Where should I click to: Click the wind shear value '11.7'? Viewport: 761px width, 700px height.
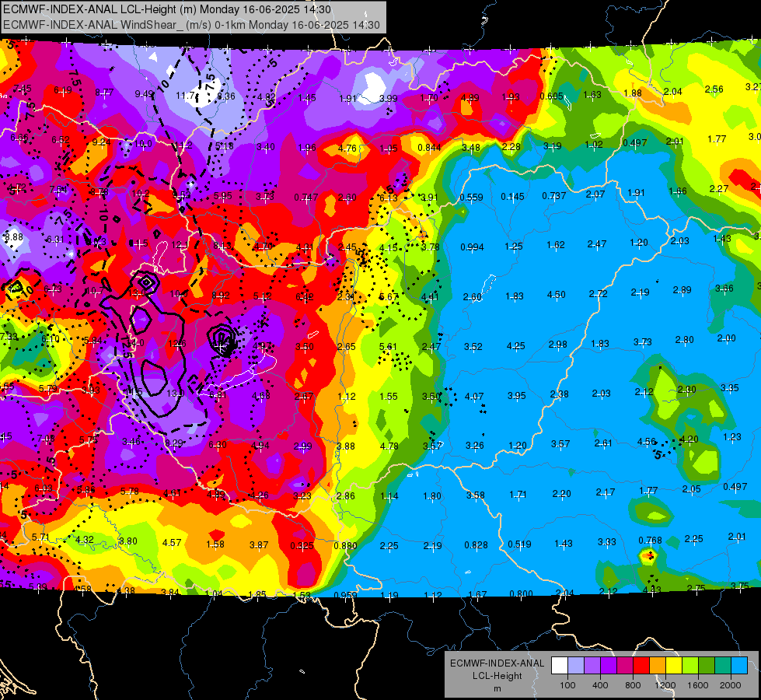(x=185, y=96)
